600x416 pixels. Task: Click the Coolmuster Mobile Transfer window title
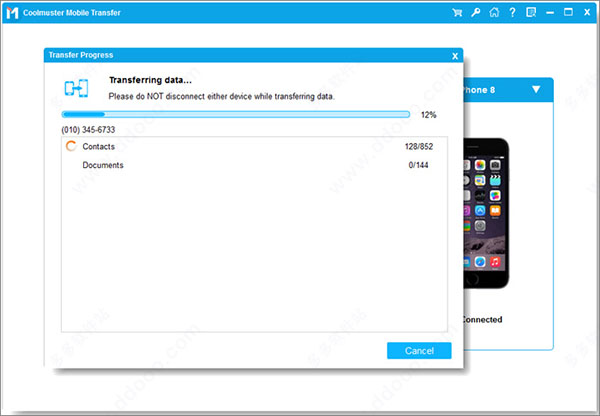click(72, 13)
